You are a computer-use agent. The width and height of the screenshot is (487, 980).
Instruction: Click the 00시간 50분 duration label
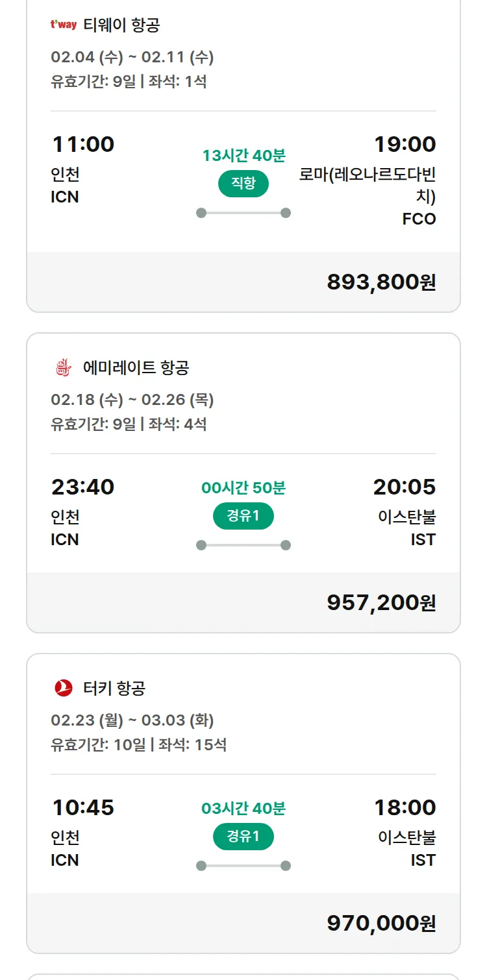[243, 488]
